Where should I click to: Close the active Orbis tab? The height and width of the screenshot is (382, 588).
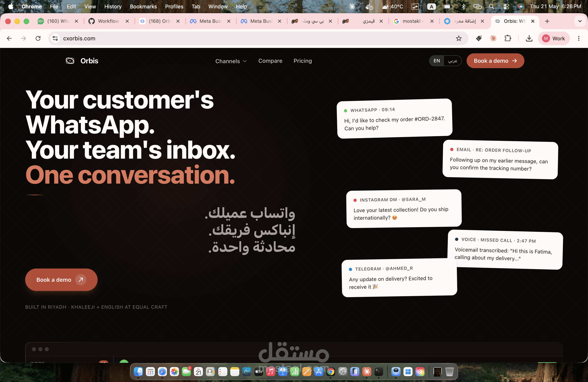tap(533, 21)
